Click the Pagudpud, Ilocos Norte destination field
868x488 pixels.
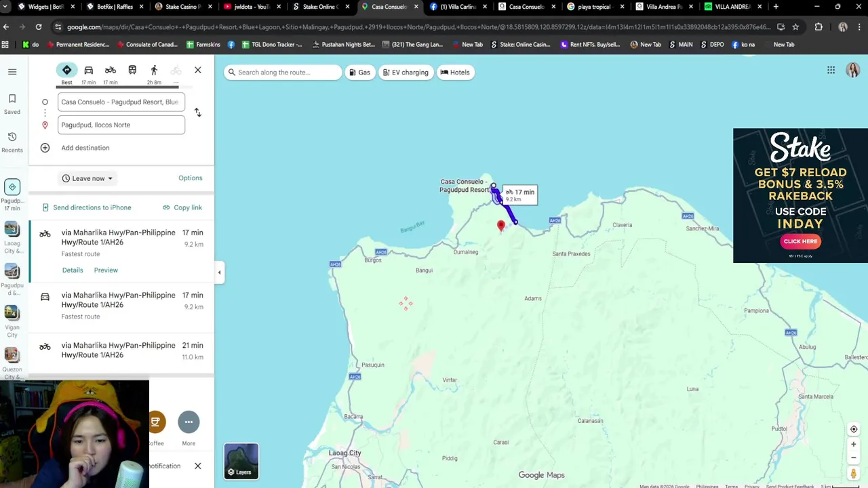pyautogui.click(x=121, y=125)
